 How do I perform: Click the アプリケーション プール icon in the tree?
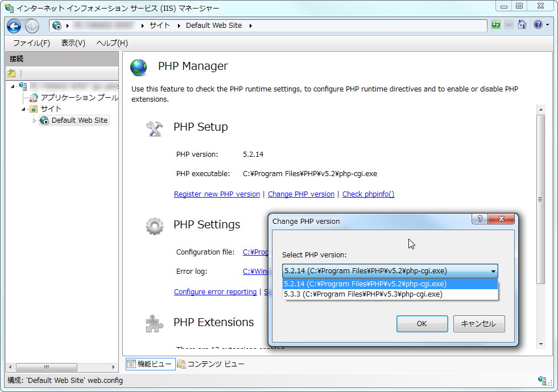pos(33,98)
